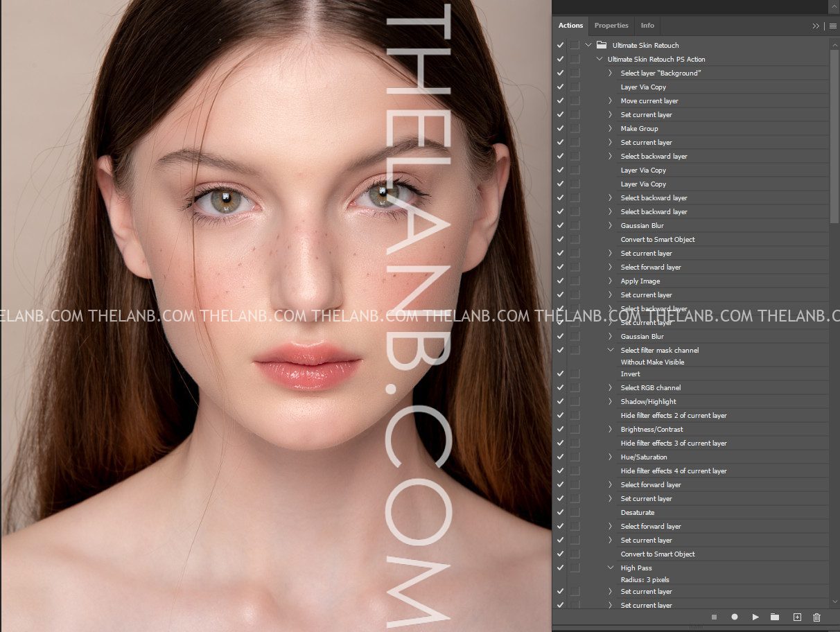Play the selected action
840x632 pixels.
(755, 617)
